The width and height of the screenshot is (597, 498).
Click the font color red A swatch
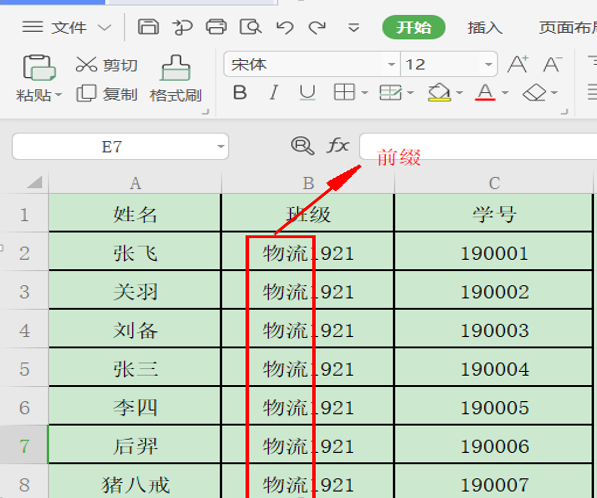point(485,93)
